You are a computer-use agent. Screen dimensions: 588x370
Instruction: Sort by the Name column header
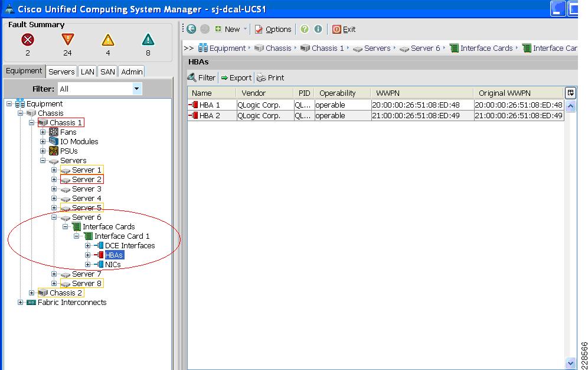pos(212,93)
